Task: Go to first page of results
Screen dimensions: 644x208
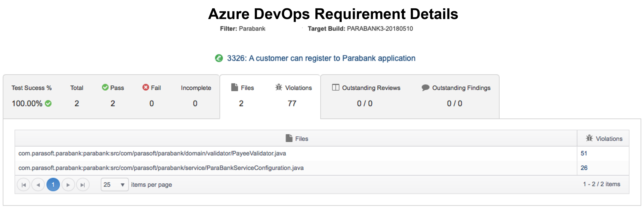Action: pos(23,185)
